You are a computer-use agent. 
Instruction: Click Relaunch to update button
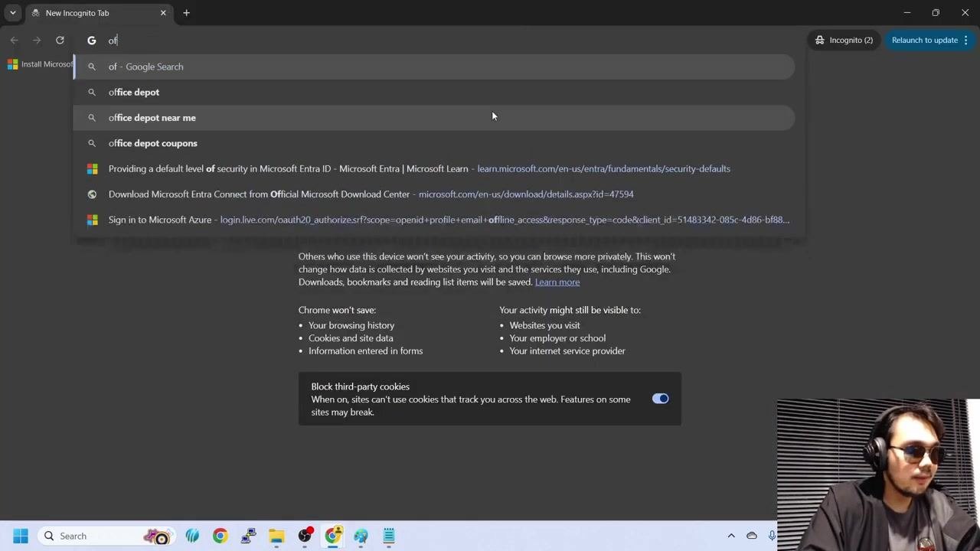coord(924,40)
